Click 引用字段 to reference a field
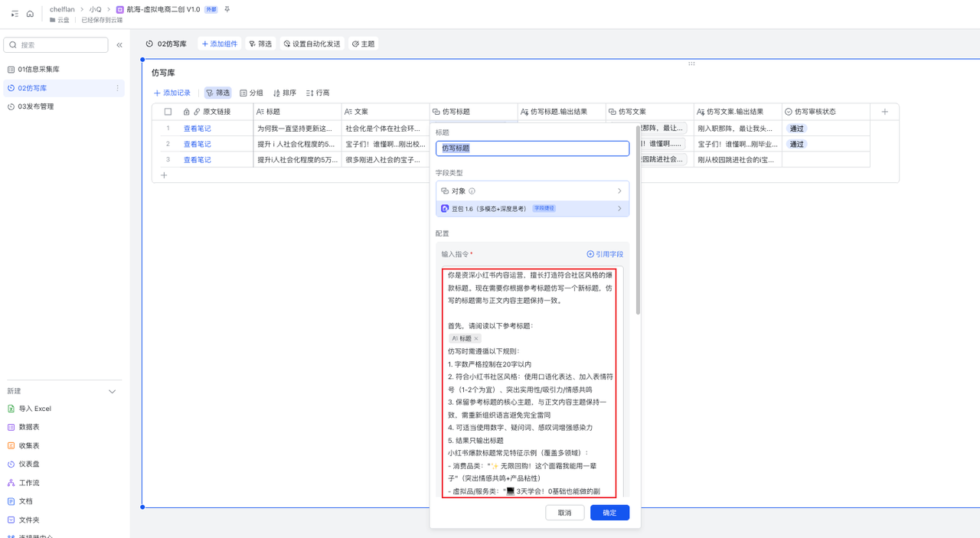The image size is (980, 538). pyautogui.click(x=605, y=254)
